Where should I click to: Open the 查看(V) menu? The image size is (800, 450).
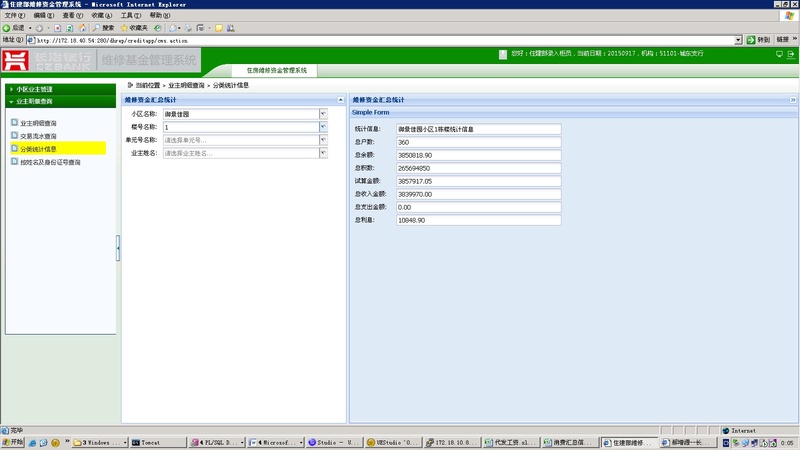[72, 15]
